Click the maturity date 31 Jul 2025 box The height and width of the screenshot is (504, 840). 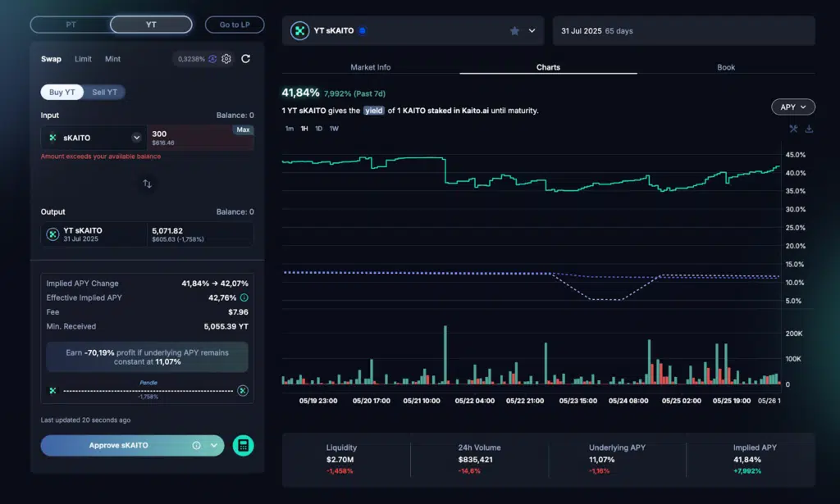pyautogui.click(x=684, y=30)
